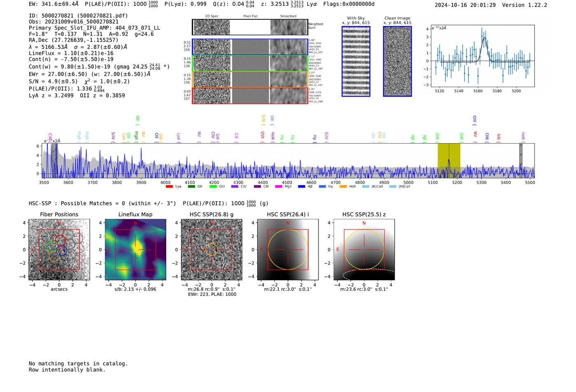Click the yellow highlighted region in the spectrum
This screenshot has width=576, height=392.
click(x=449, y=160)
